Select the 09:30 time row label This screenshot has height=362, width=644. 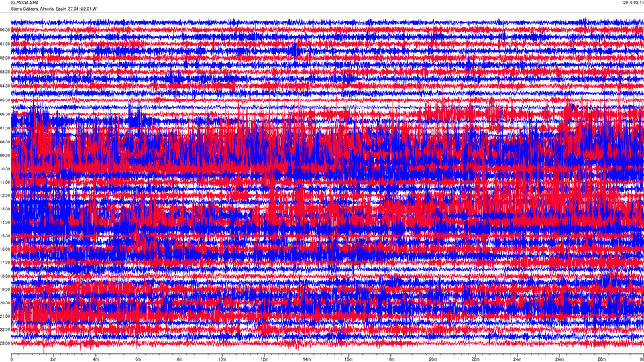point(5,156)
